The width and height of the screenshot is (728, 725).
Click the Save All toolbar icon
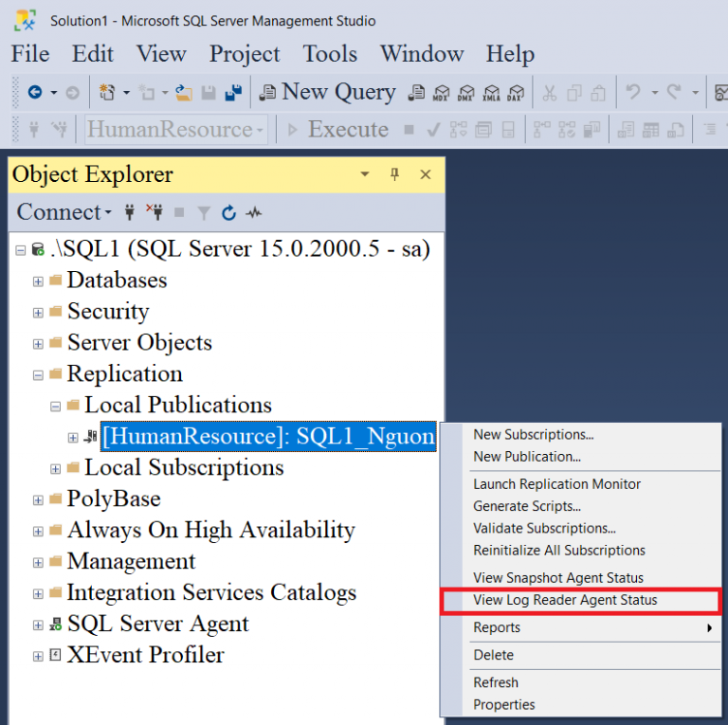(x=232, y=93)
